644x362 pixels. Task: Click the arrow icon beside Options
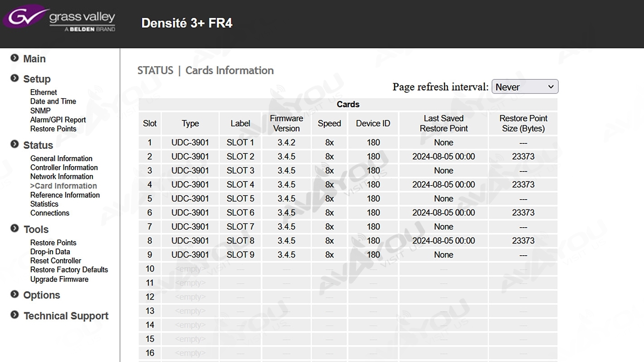tap(14, 295)
